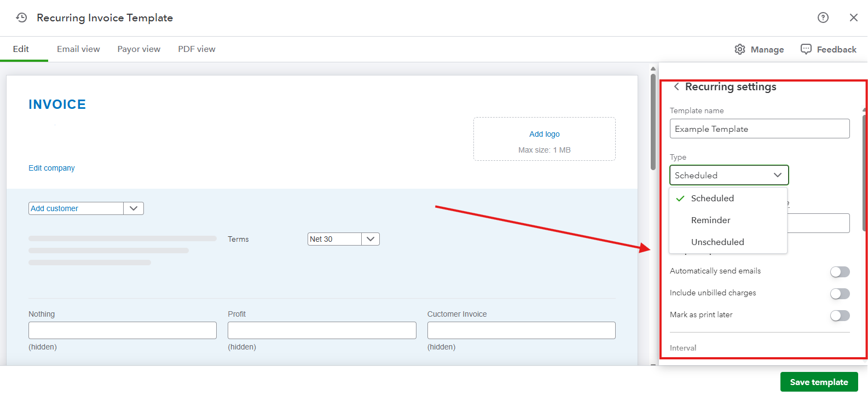The width and height of the screenshot is (868, 396).
Task: Click the Max size: 1 MB text
Action: click(544, 150)
